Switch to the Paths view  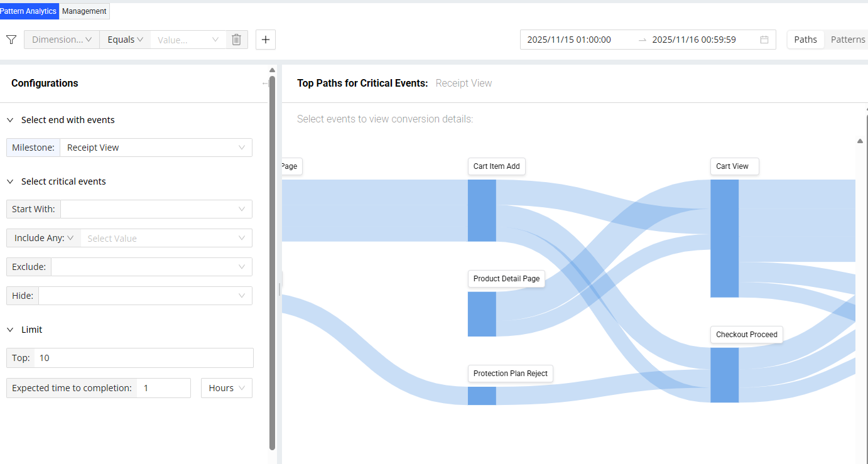point(805,40)
